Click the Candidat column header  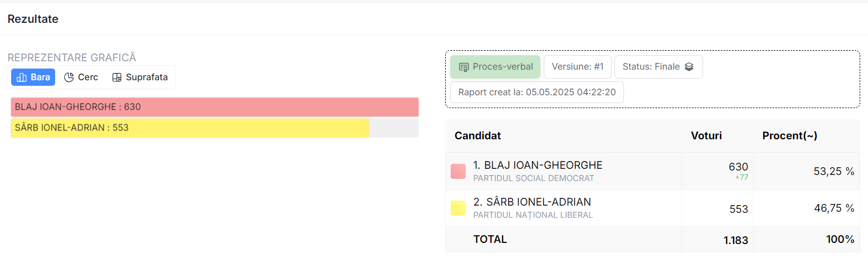coord(478,136)
